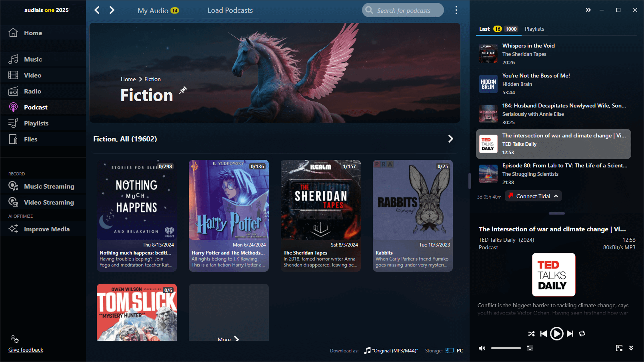
Task: Click the Give feedback link
Action: (26, 350)
